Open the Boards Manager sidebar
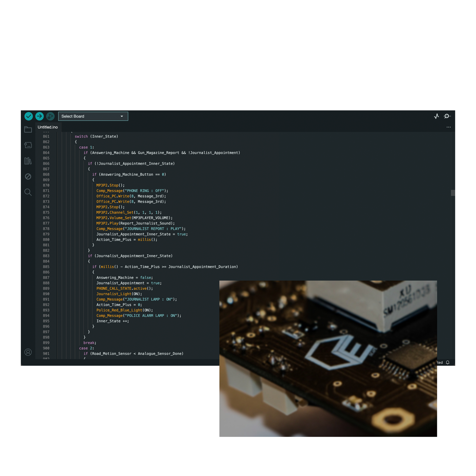Viewport: 476px width, 476px height. [28, 145]
